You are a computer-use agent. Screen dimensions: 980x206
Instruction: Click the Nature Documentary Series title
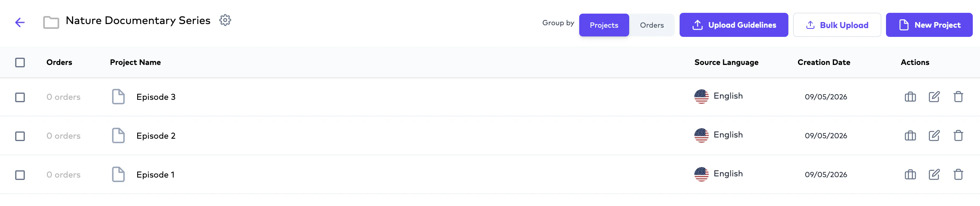tap(138, 20)
